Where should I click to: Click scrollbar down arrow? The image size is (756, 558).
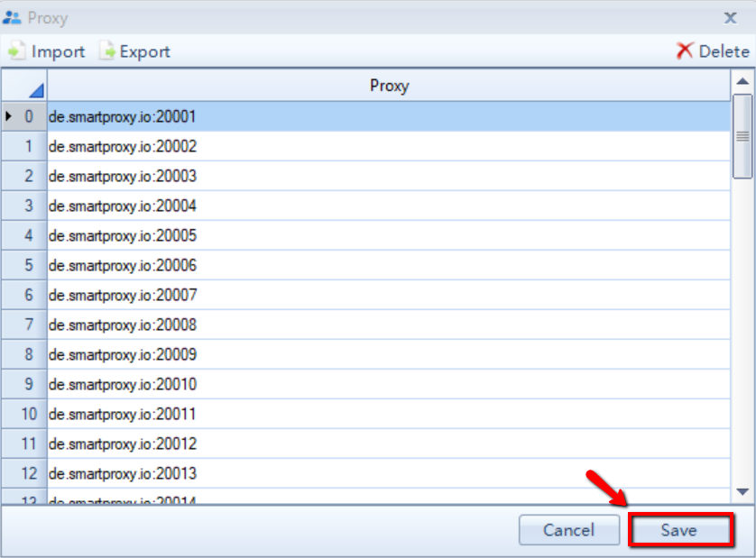[742, 492]
